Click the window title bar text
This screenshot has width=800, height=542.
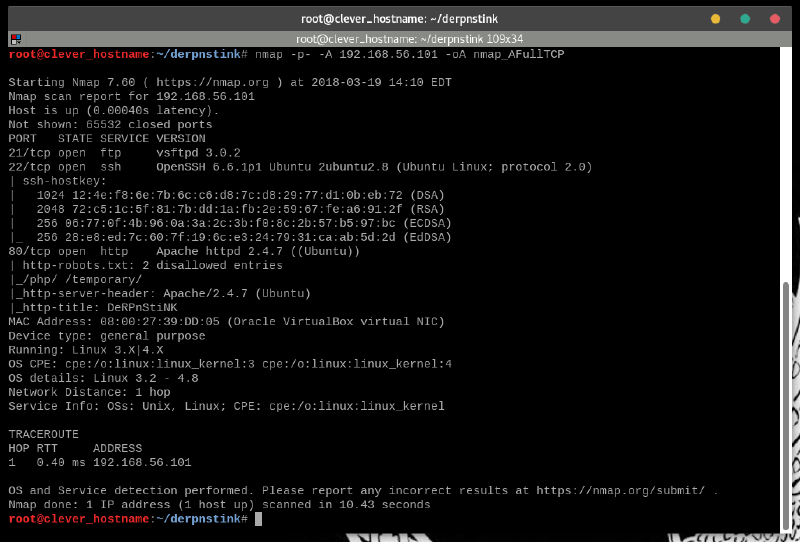399,19
